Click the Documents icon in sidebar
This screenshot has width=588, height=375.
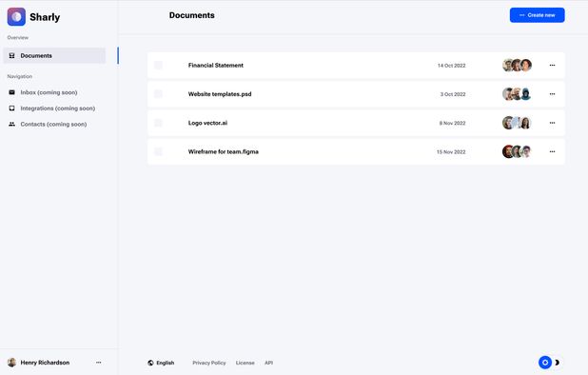[12, 55]
